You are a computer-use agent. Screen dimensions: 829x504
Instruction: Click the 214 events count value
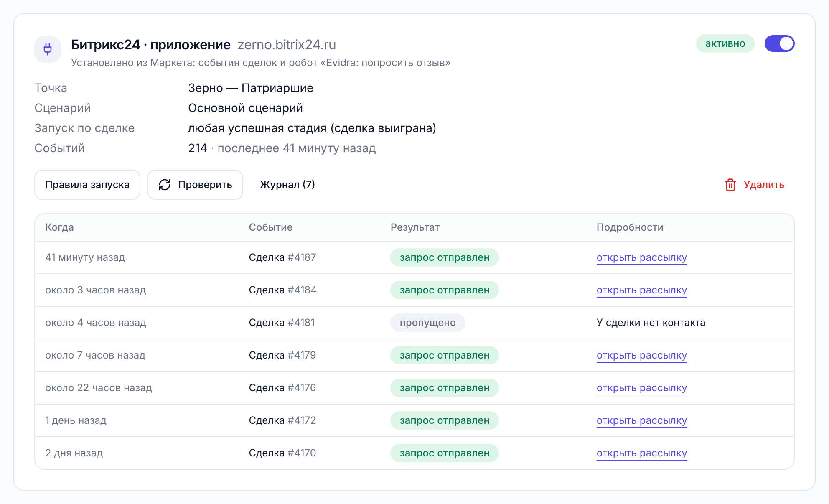point(198,148)
